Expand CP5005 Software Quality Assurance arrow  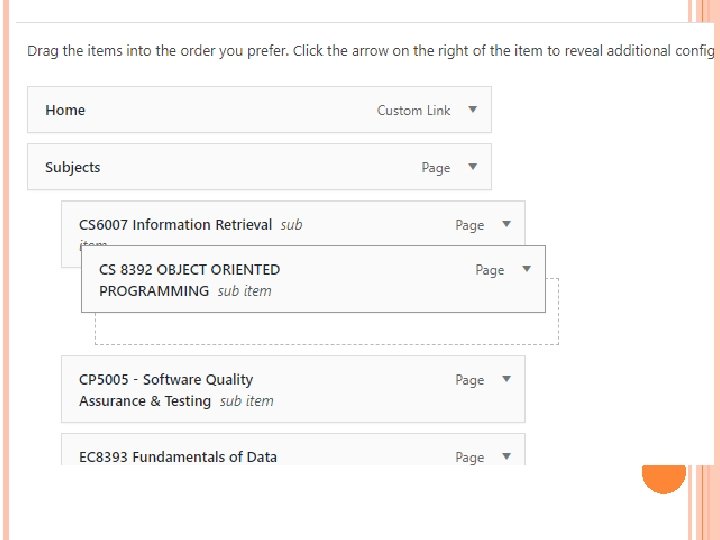(507, 379)
